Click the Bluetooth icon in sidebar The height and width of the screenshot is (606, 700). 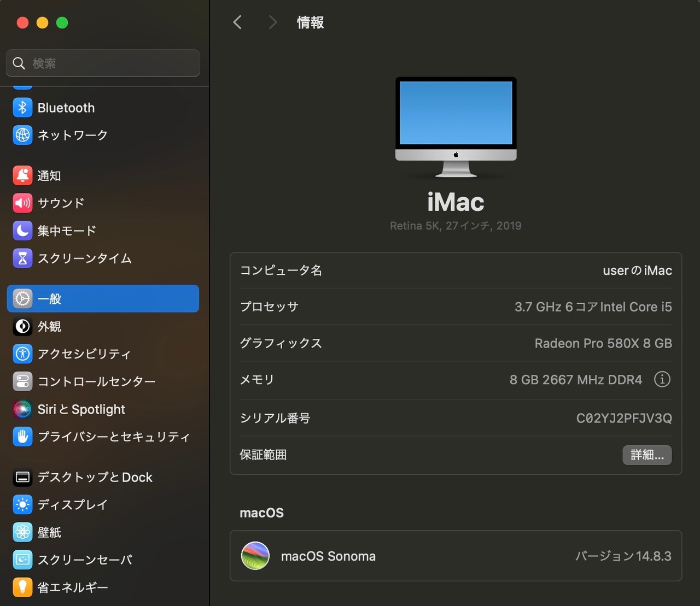pyautogui.click(x=22, y=108)
